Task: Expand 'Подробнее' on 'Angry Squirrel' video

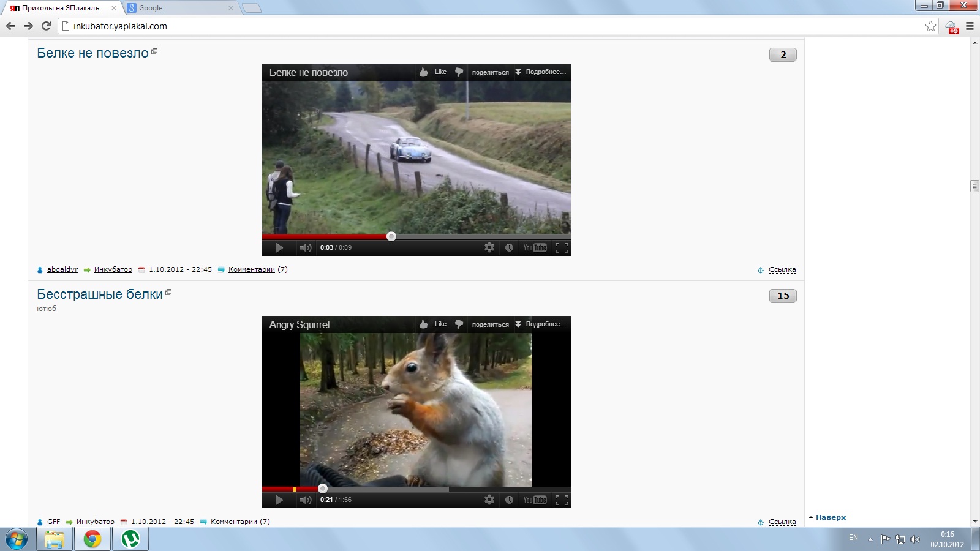Action: (x=540, y=324)
